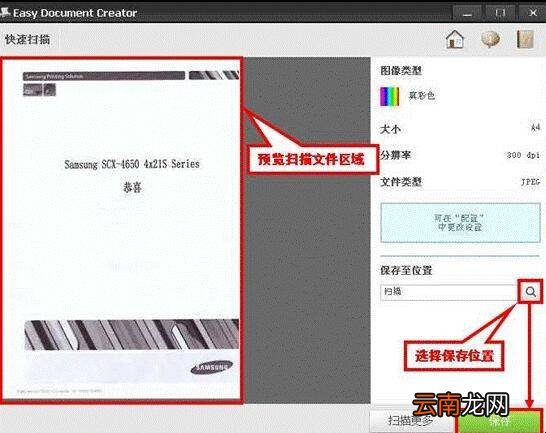Go to the Home screen icon

(x=455, y=39)
